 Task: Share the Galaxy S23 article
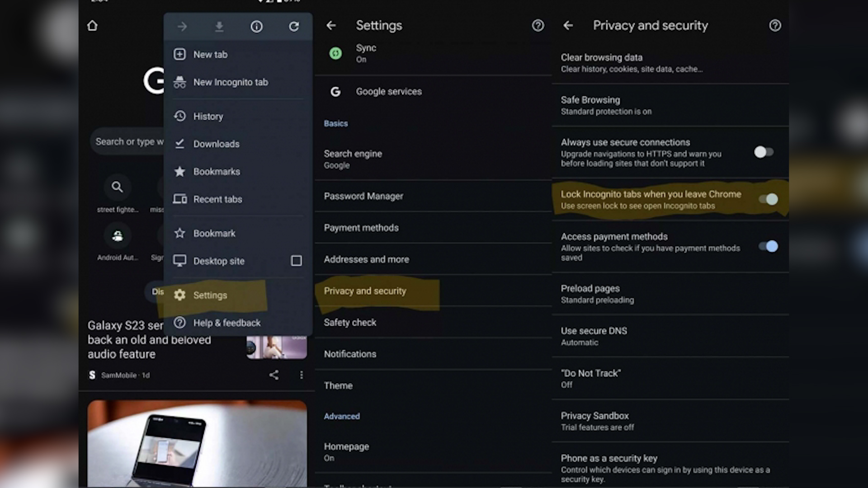274,375
